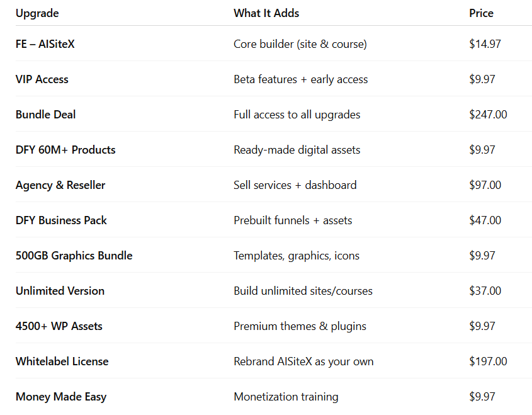Select the Money Made Easy entry

tap(61, 397)
